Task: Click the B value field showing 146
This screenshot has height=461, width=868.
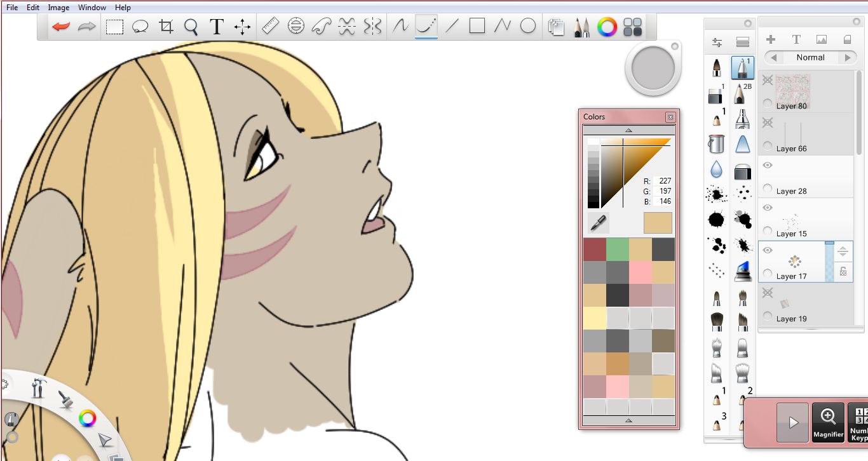Action: (x=663, y=201)
